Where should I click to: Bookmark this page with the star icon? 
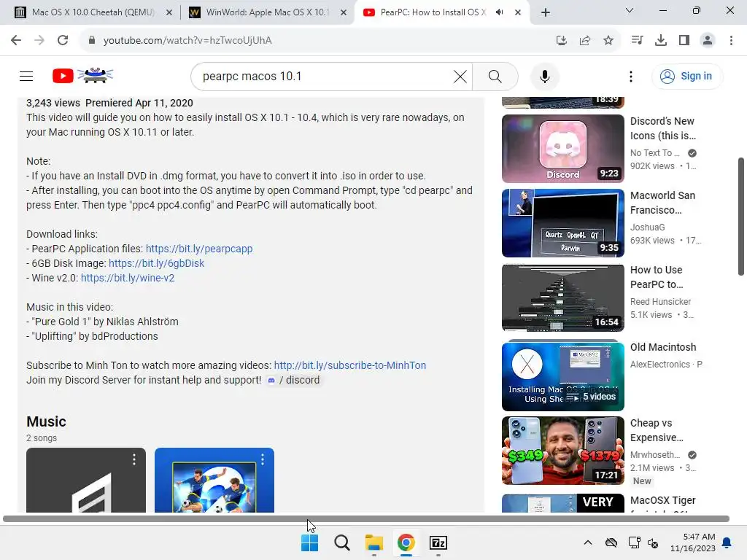tap(608, 41)
